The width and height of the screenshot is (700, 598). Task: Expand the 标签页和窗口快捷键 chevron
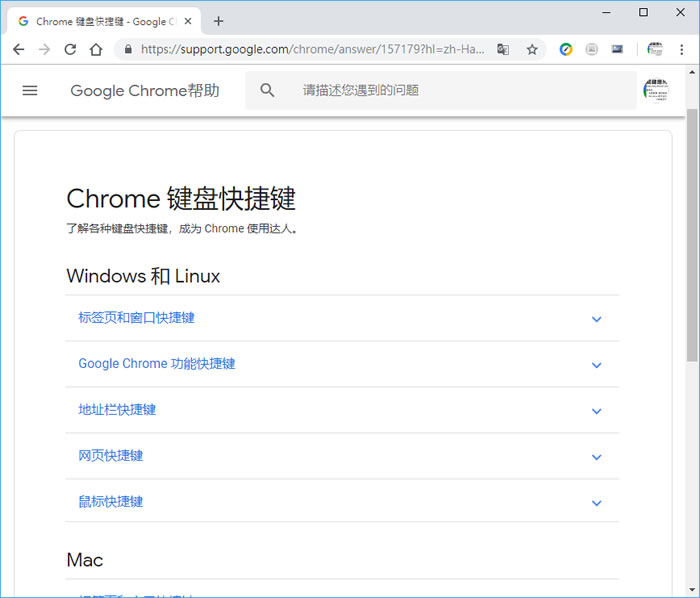click(597, 319)
